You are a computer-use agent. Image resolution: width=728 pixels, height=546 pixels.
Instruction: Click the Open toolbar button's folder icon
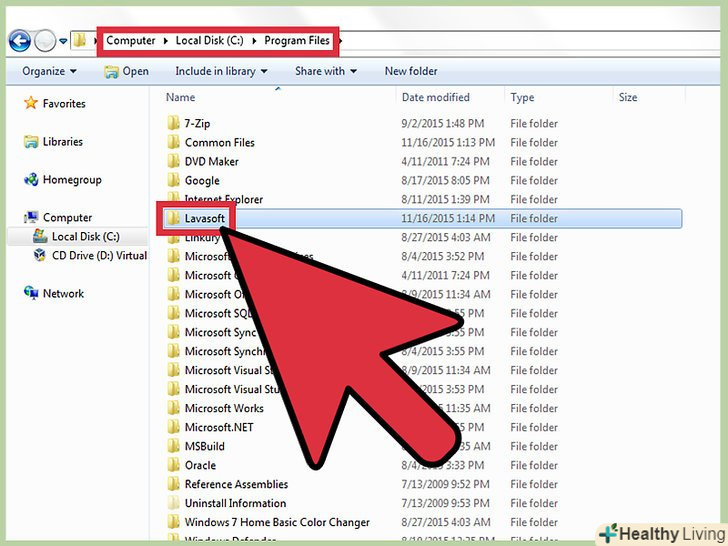[111, 72]
